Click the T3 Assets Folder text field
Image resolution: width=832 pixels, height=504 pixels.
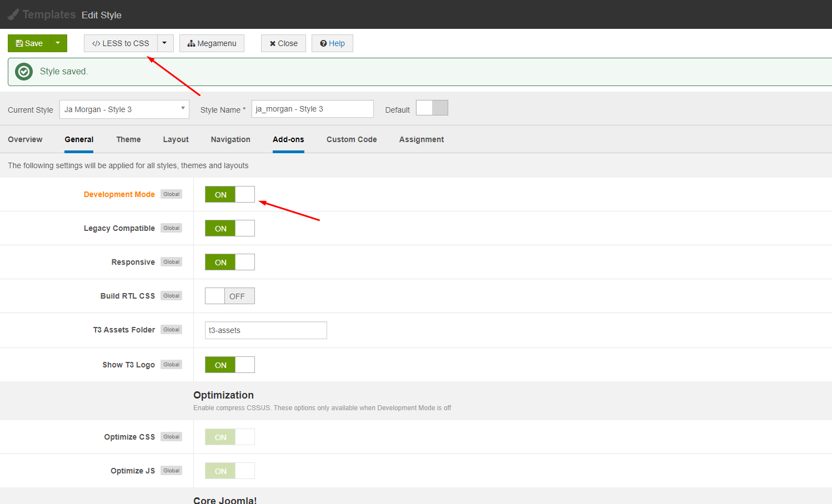[266, 330]
